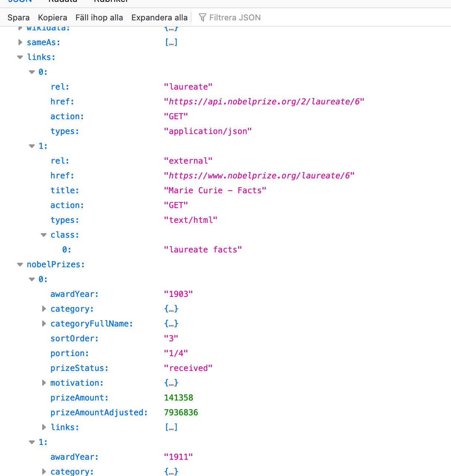
Task: Collapse the nobelPrizes section
Action: click(x=20, y=265)
